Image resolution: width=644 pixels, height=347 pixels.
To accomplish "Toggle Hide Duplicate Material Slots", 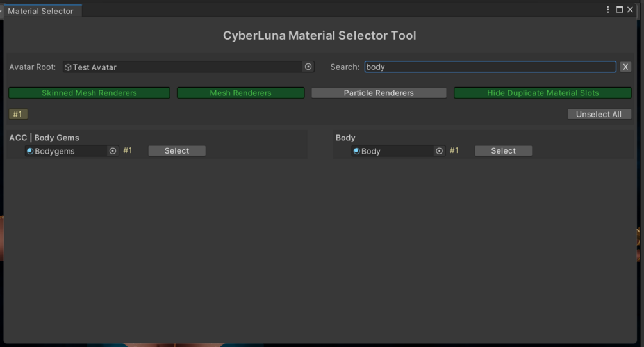I will point(543,93).
